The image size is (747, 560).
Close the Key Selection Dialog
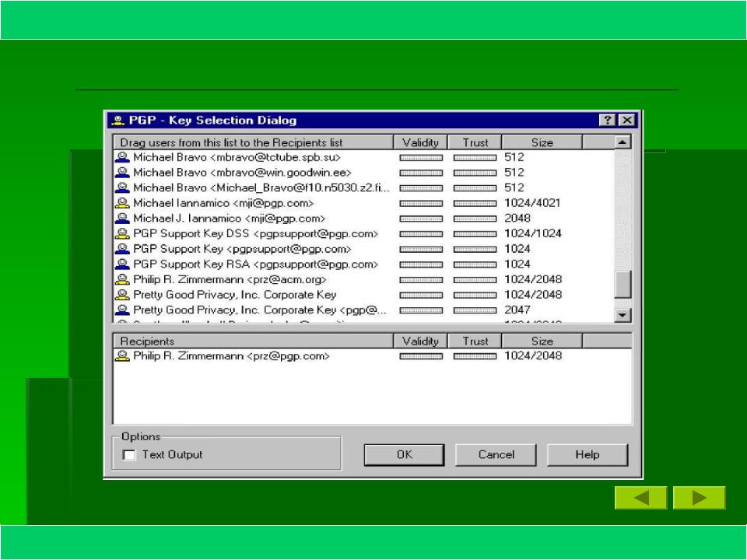(627, 120)
